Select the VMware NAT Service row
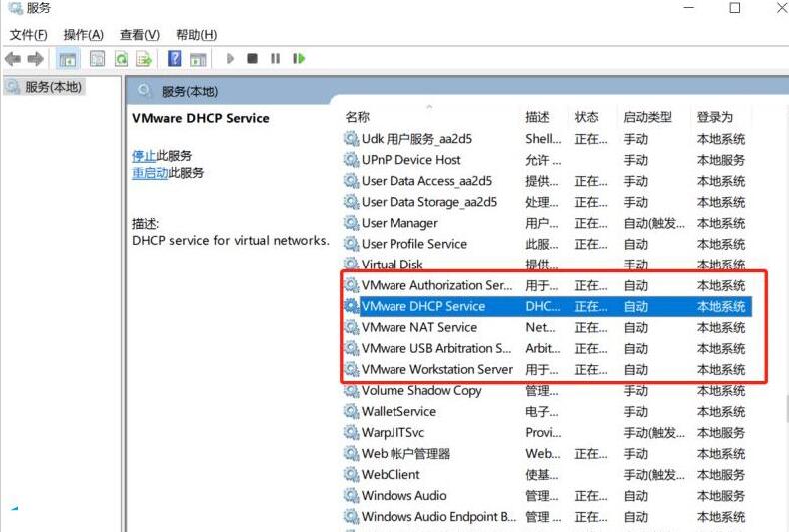 [547, 327]
